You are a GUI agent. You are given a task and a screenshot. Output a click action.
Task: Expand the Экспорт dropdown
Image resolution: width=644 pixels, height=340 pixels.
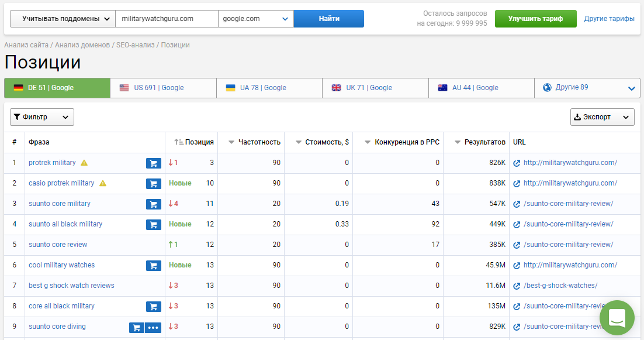pos(602,117)
